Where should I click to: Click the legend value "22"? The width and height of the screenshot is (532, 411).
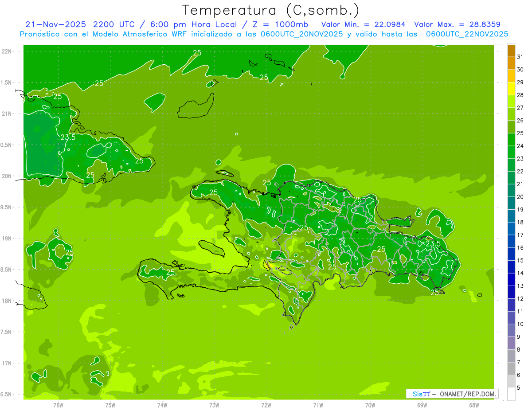point(520,171)
